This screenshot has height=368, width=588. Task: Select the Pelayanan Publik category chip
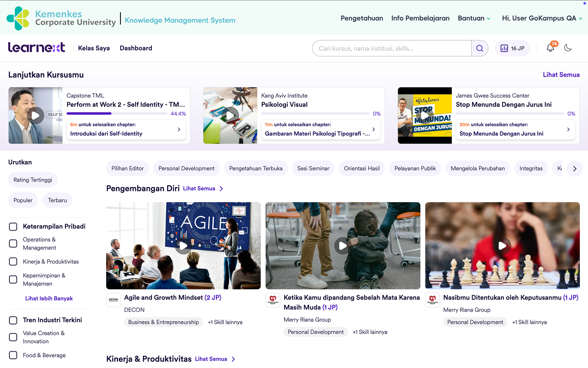[415, 168]
